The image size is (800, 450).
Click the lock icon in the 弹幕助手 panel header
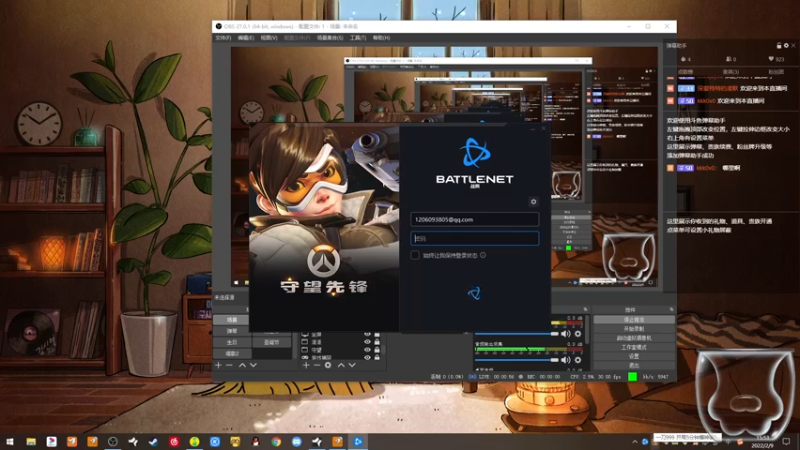pyautogui.click(x=779, y=45)
